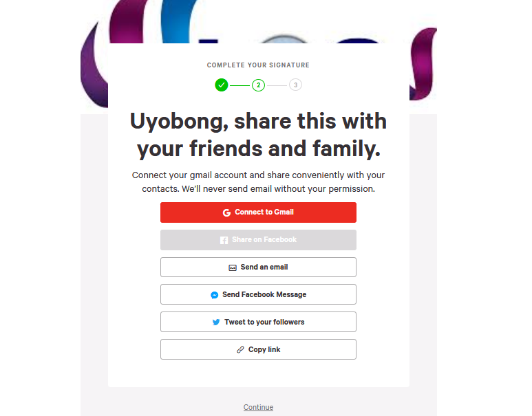
Task: Click the green progress line between steps
Action: point(240,85)
